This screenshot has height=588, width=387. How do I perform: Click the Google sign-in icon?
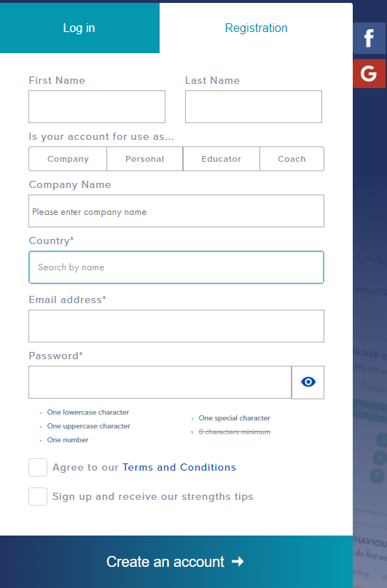(369, 74)
